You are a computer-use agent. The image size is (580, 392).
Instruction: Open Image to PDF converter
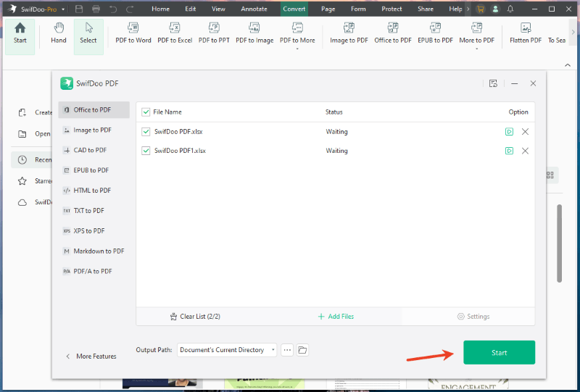tap(349, 33)
